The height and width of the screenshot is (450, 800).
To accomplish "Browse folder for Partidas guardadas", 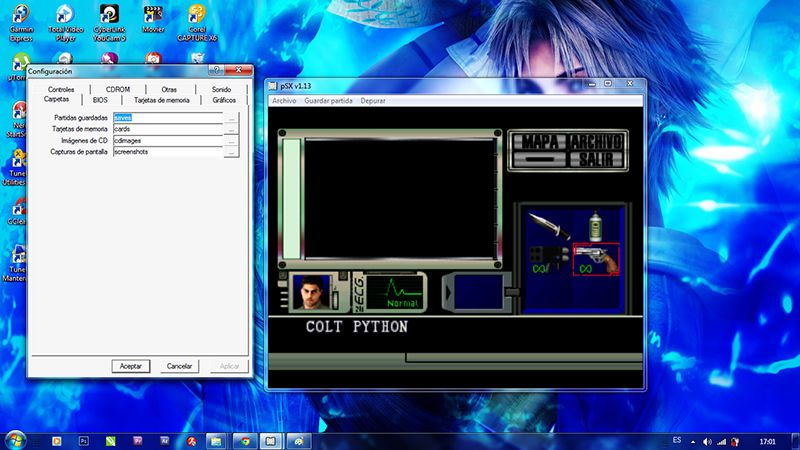I will 231,118.
